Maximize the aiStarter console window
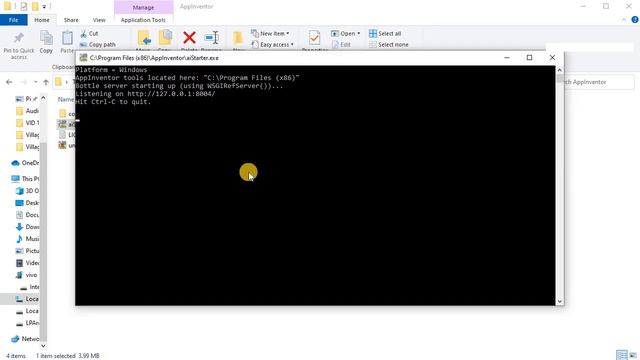This screenshot has width=640, height=360. click(x=529, y=58)
